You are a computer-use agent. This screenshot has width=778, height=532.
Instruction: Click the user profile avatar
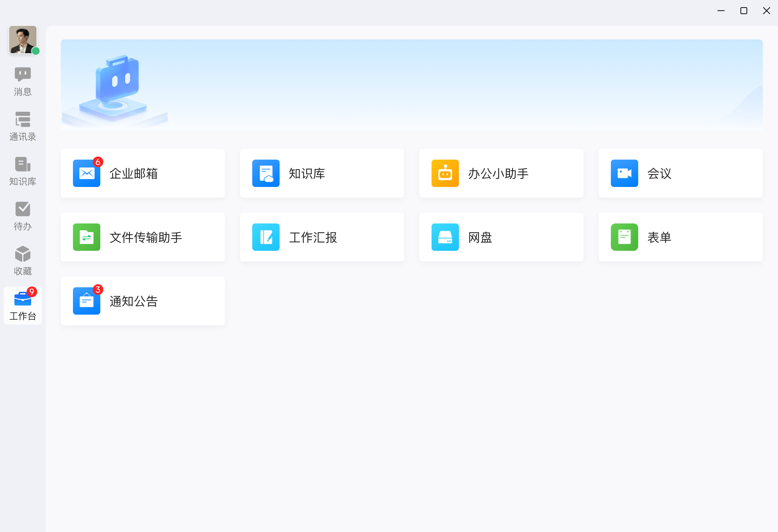click(22, 39)
